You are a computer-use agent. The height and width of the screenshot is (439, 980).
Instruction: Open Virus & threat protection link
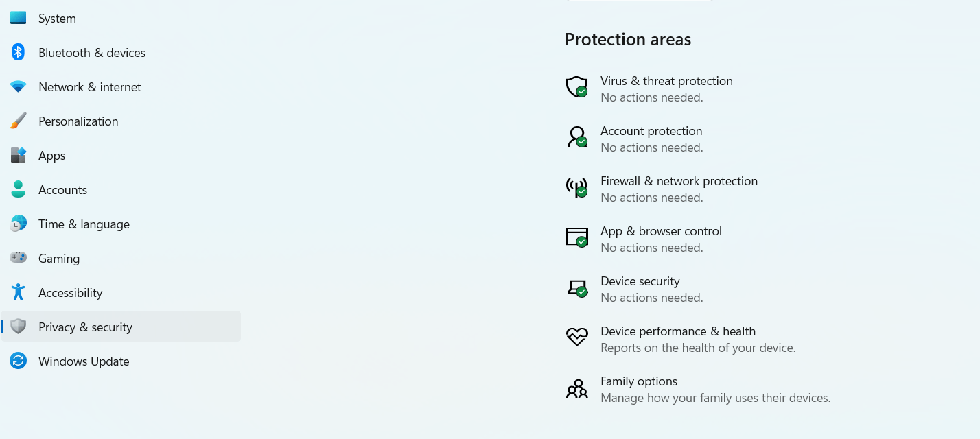coord(666,81)
